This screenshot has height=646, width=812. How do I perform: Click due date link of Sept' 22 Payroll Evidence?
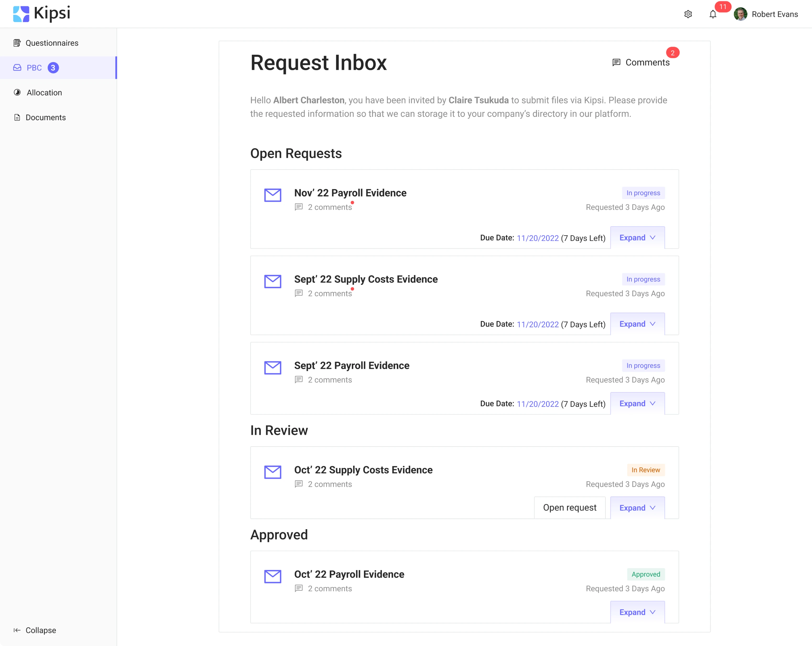click(537, 404)
